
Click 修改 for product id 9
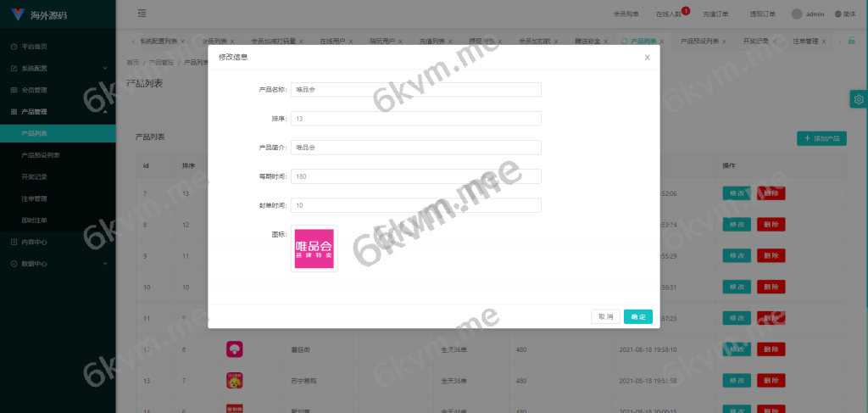(x=737, y=256)
